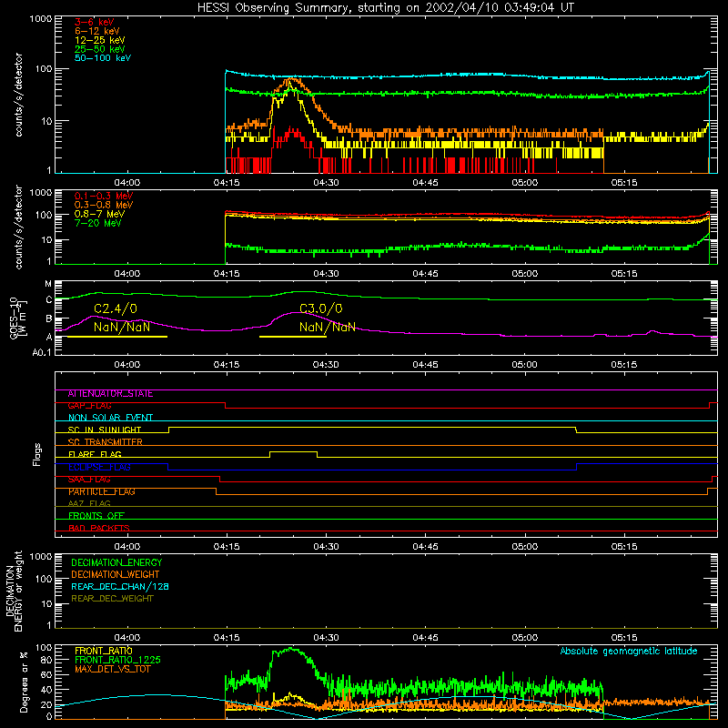Click the FRONT_RATIO legend entry
The width and height of the screenshot is (728, 728).
pos(104,651)
